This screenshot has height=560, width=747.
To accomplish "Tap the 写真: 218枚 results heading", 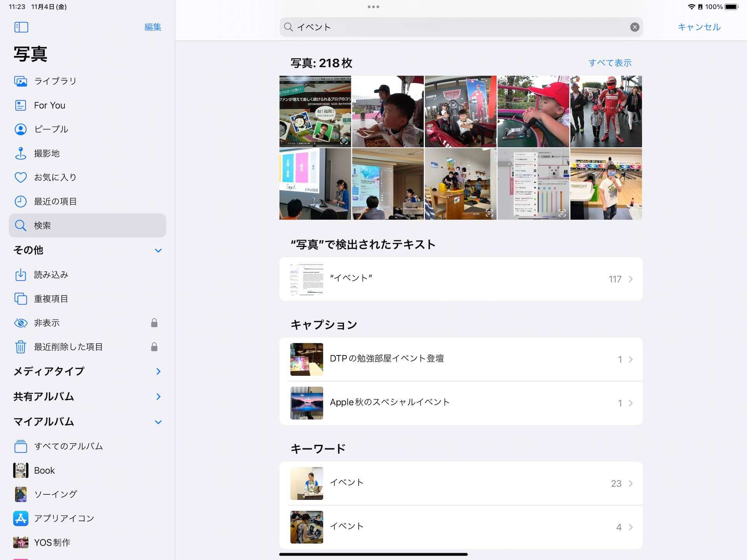I will [321, 63].
